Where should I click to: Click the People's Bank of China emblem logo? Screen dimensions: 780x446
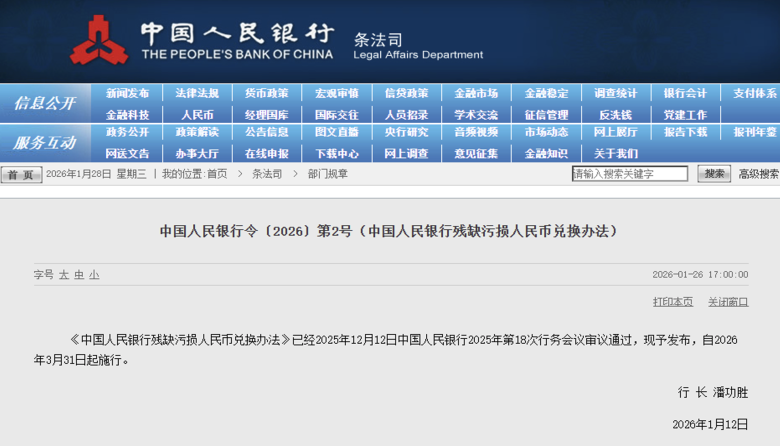98,40
